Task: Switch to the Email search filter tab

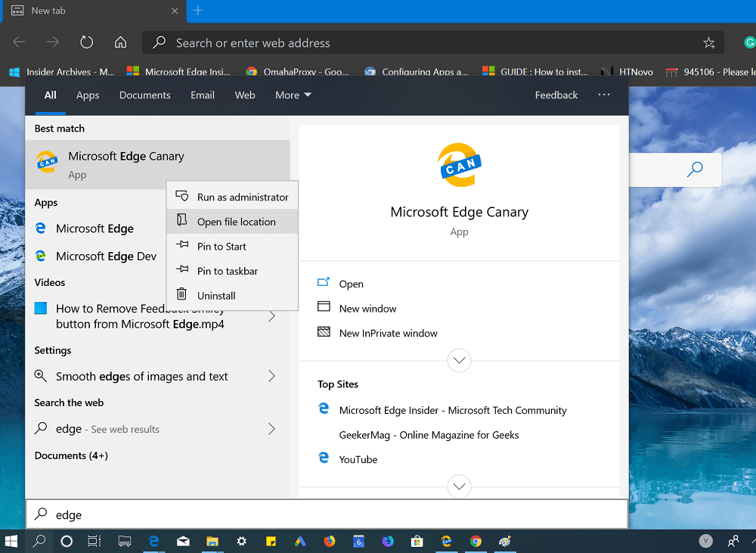Action: (x=203, y=95)
